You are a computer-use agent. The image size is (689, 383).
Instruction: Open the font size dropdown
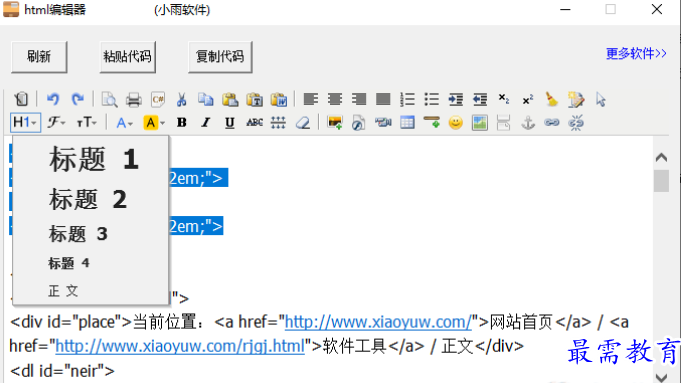pyautogui.click(x=87, y=123)
